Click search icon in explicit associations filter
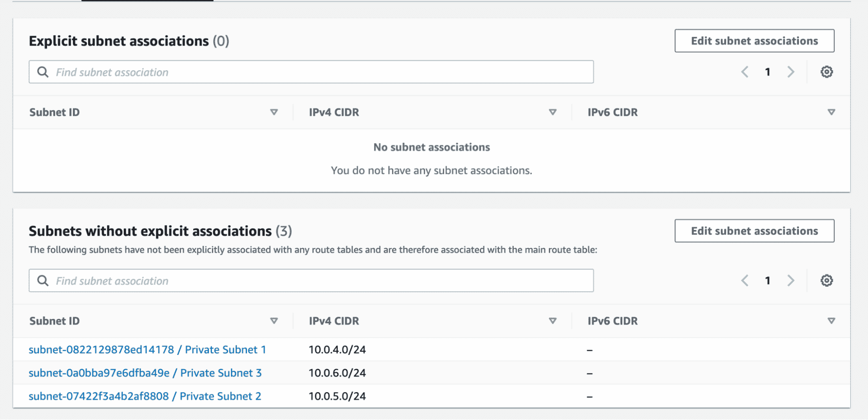The height and width of the screenshot is (420, 868). [43, 72]
